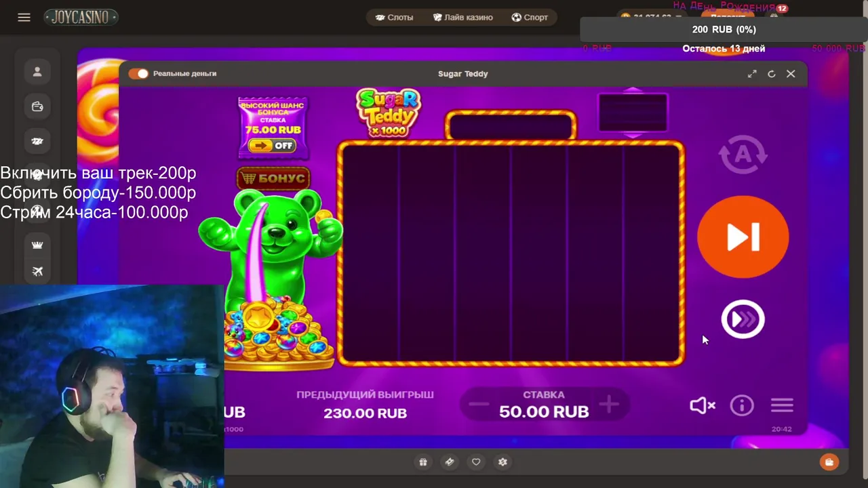
Task: Click the gift icon below the game
Action: [x=423, y=462]
